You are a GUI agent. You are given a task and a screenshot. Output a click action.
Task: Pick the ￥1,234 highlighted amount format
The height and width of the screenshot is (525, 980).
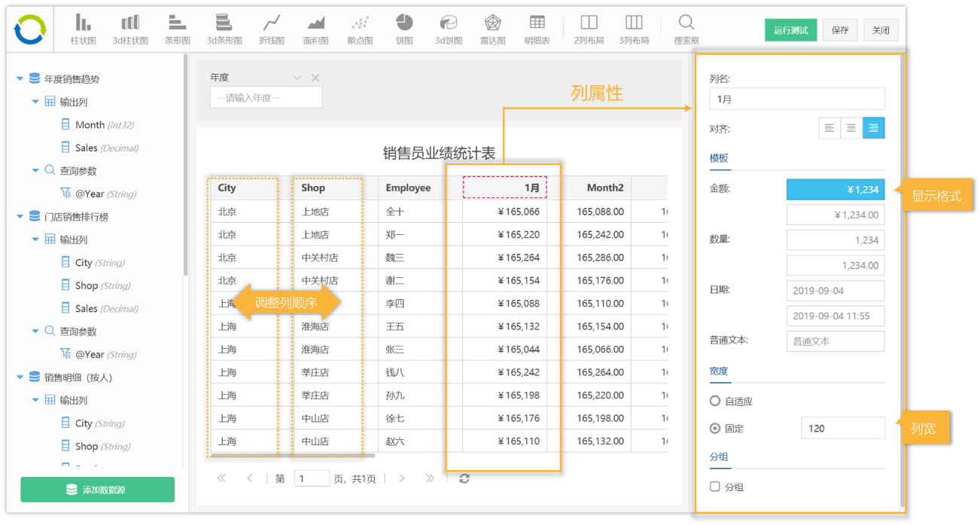pos(835,189)
